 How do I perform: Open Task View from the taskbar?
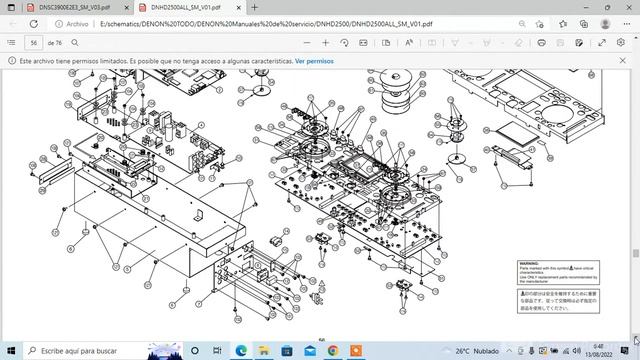pyautogui.click(x=217, y=351)
